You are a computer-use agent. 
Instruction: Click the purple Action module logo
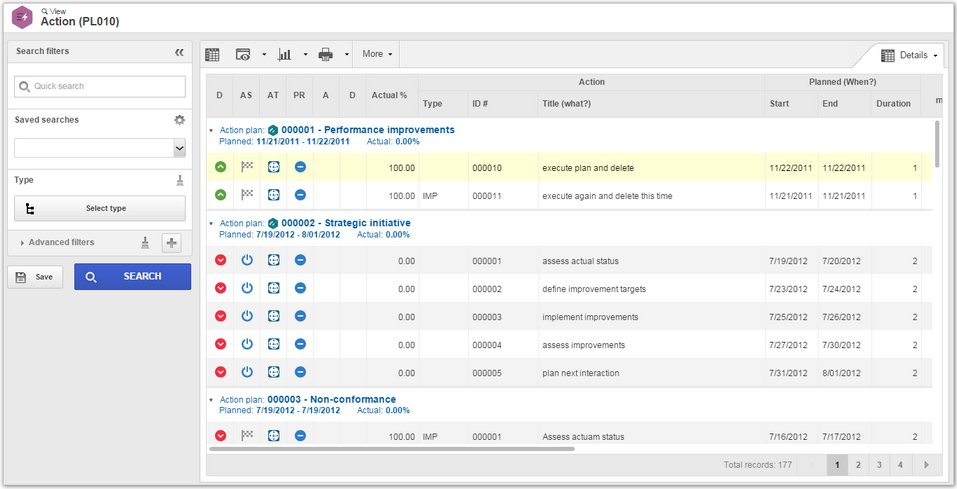click(23, 17)
